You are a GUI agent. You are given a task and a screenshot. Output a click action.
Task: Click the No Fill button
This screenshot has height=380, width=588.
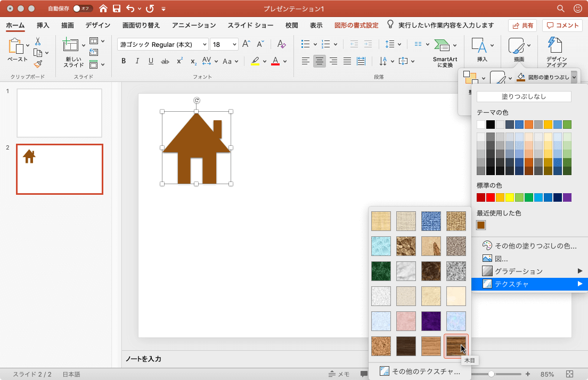524,97
